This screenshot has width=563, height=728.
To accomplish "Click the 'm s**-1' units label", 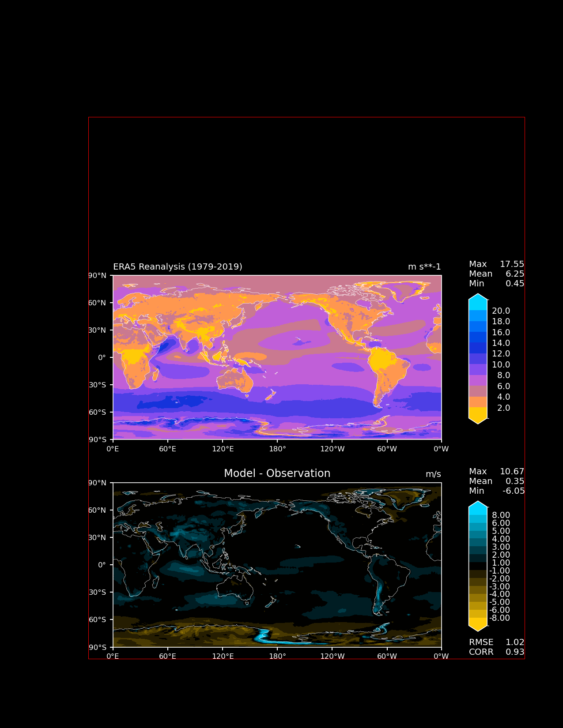I will [424, 267].
